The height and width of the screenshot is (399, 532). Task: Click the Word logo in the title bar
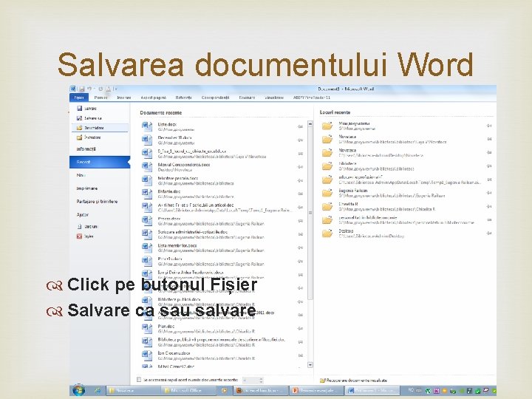[x=72, y=89]
